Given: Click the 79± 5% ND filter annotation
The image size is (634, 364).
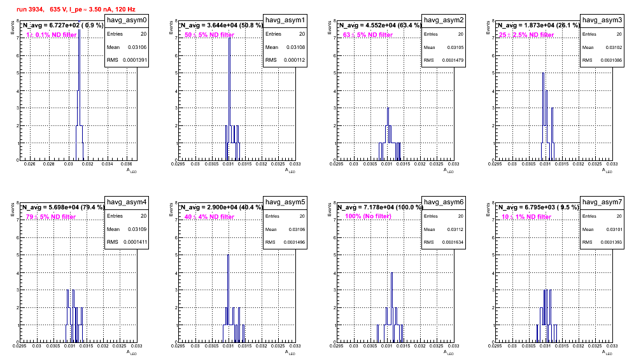Looking at the screenshot, I should click(51, 217).
